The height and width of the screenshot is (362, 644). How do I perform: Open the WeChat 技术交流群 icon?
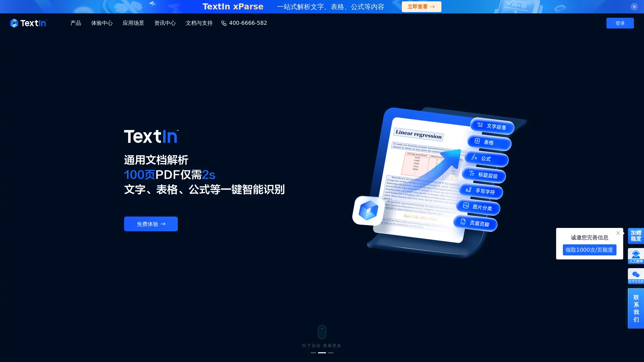[636, 276]
